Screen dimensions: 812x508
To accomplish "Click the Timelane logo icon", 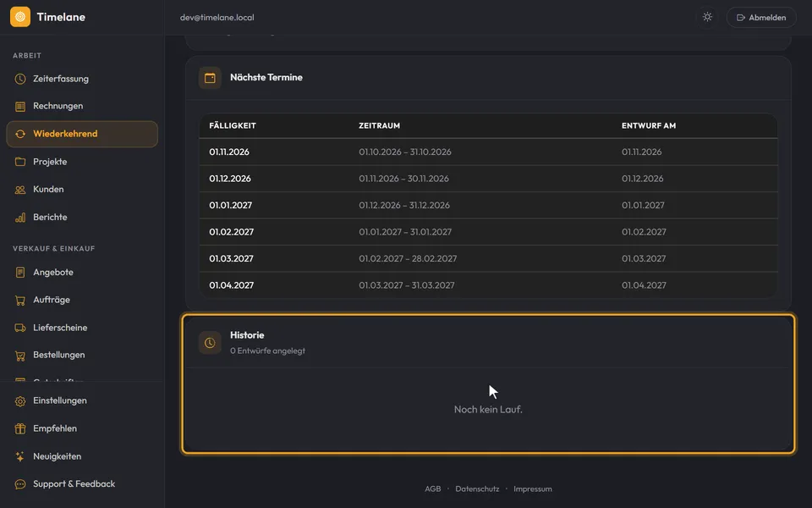I will (20, 17).
